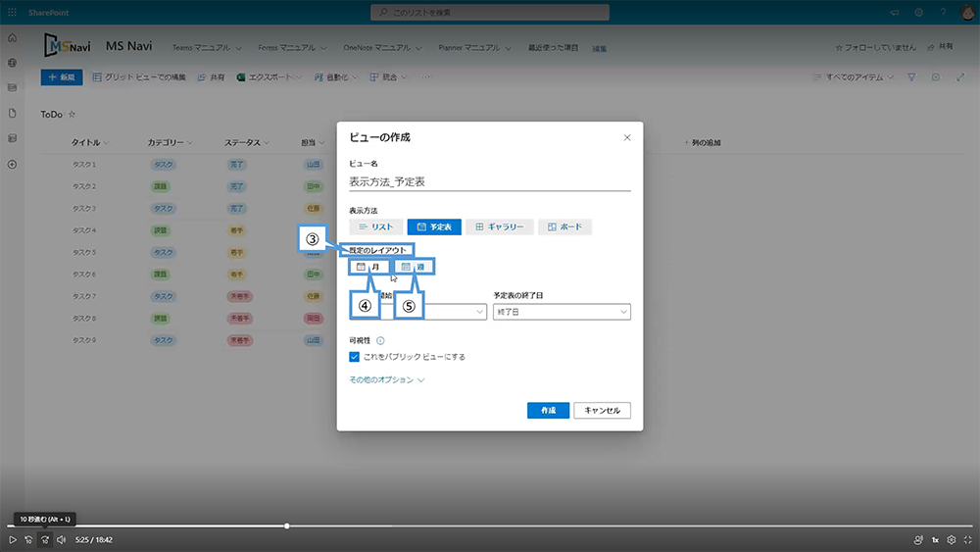Screen dimensions: 980x552
Task: Open the globe sites icon in left rail
Action: click(x=12, y=63)
